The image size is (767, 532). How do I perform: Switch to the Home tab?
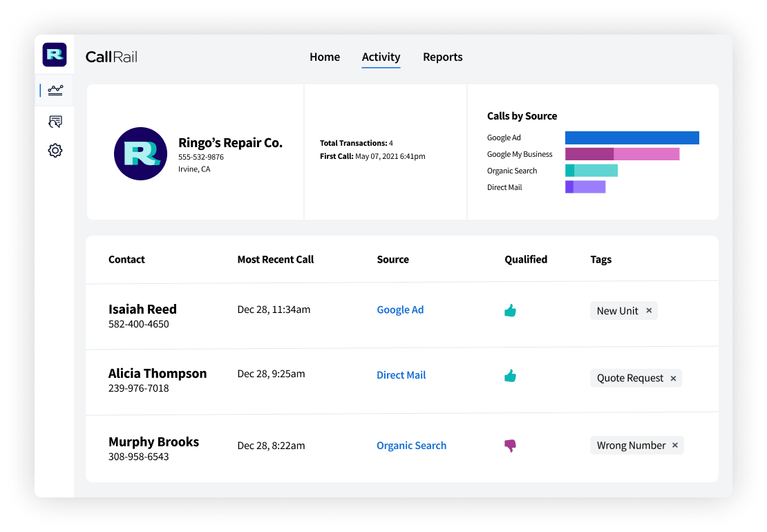325,57
